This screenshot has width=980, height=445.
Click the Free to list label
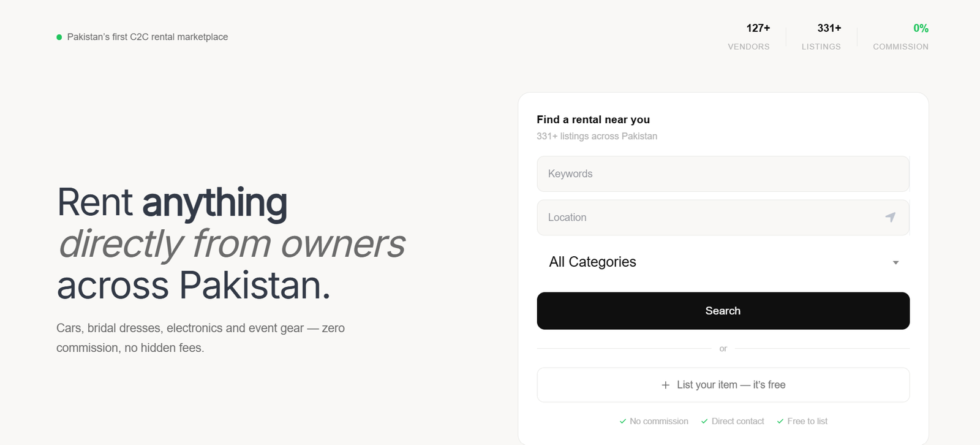(x=807, y=421)
